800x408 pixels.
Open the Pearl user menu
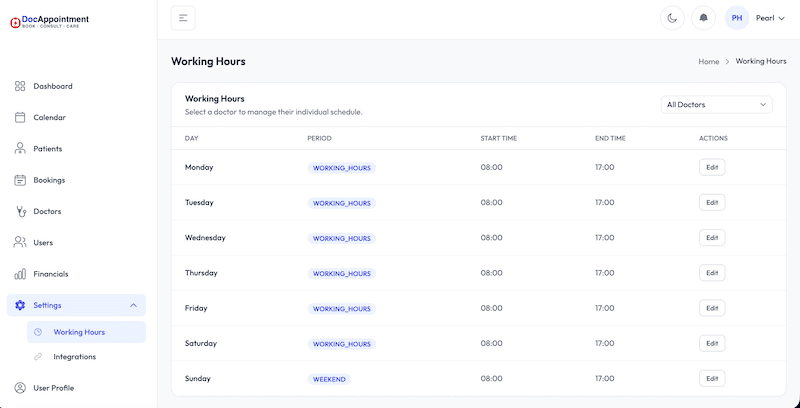[x=770, y=18]
